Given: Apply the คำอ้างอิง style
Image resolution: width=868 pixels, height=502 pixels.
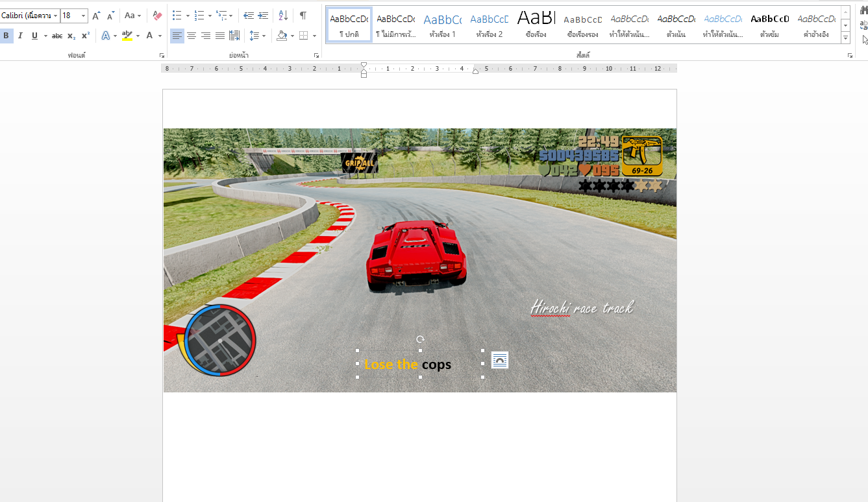Looking at the screenshot, I should coord(817,25).
